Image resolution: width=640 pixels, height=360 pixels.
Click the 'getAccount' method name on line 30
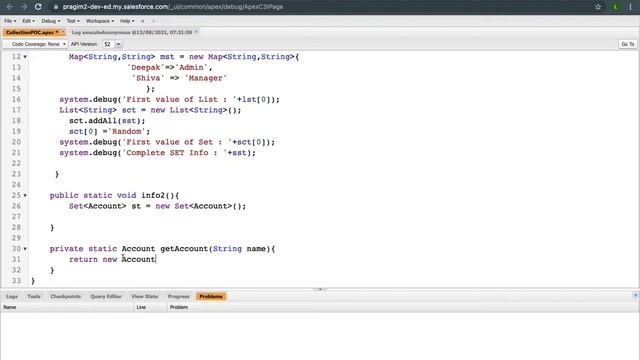click(x=184, y=249)
